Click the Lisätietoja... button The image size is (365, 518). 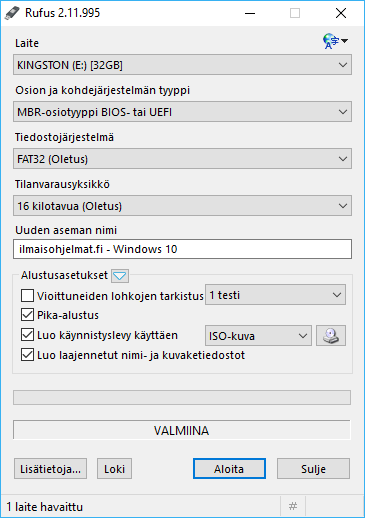pos(50,469)
